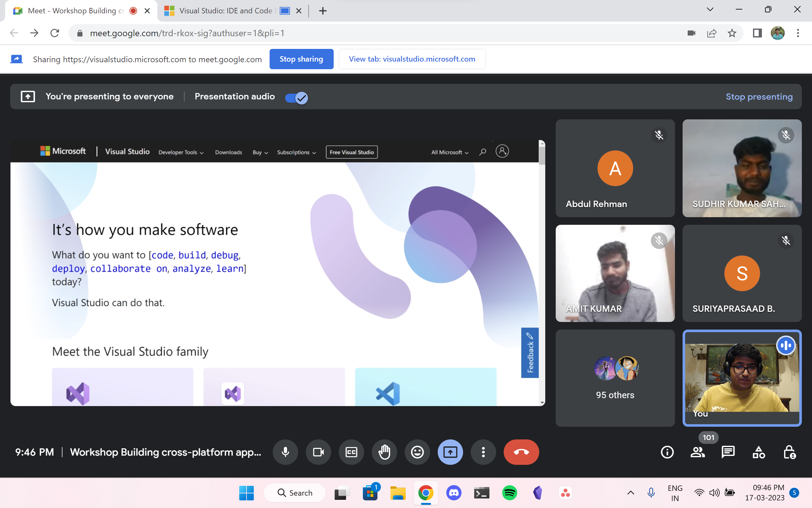Open host controls lock icon
812x508 pixels.
click(x=789, y=452)
